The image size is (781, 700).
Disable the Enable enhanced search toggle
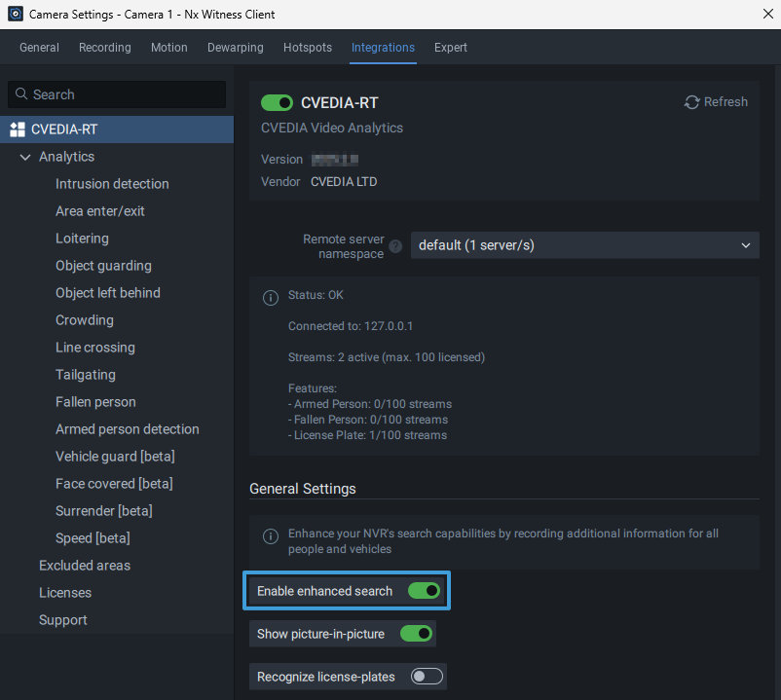coord(424,591)
